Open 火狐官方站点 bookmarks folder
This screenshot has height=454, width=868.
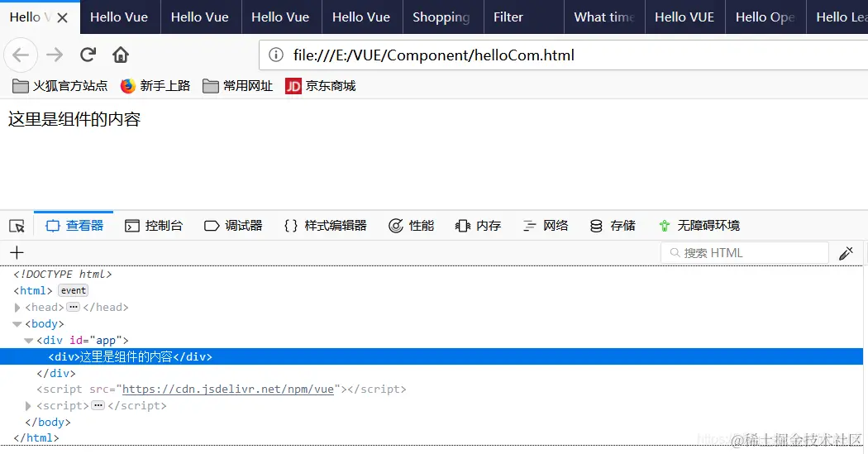(x=60, y=86)
